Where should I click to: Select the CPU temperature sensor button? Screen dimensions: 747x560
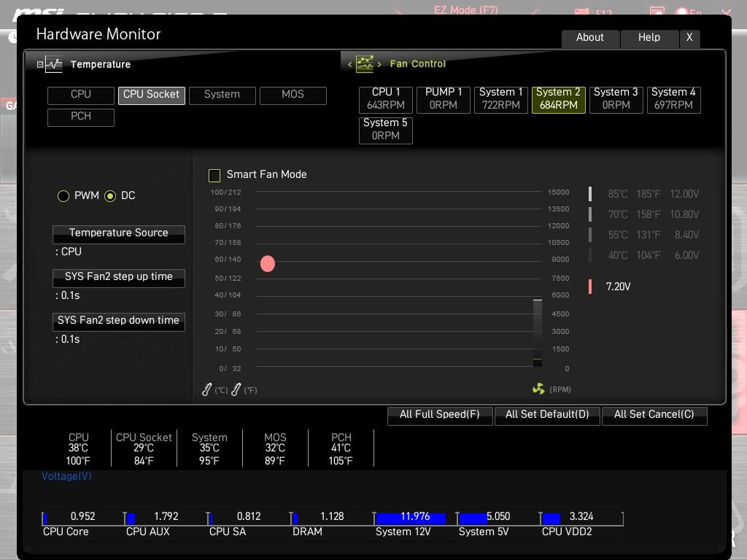point(81,95)
